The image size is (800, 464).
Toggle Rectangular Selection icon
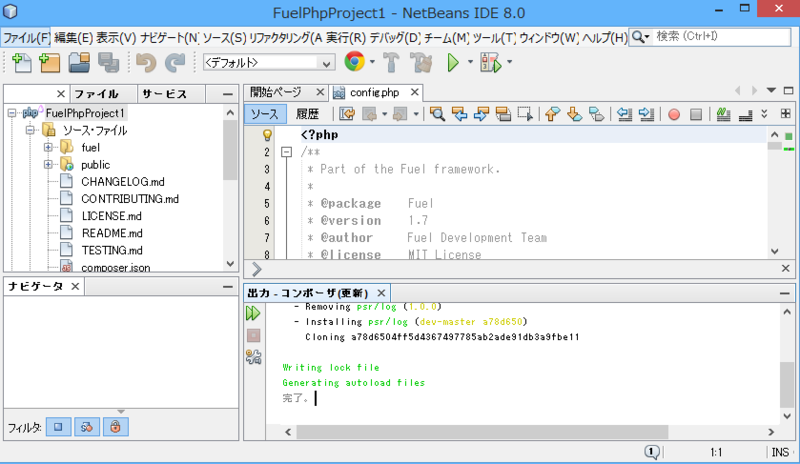[x=525, y=113]
